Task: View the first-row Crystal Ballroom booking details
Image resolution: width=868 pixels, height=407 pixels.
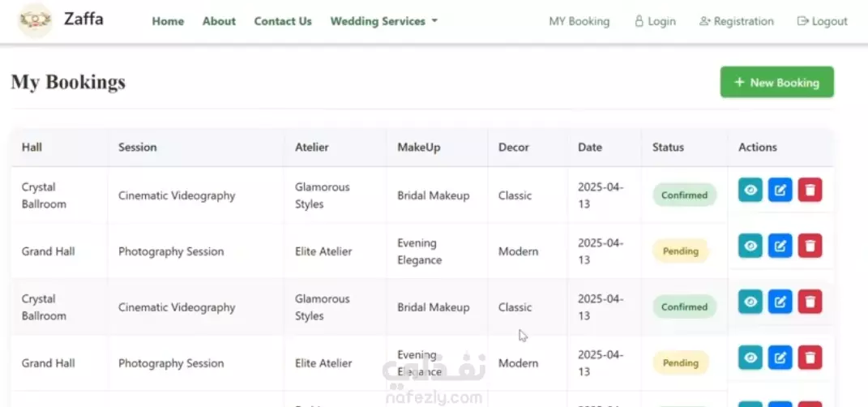Action: 750,191
